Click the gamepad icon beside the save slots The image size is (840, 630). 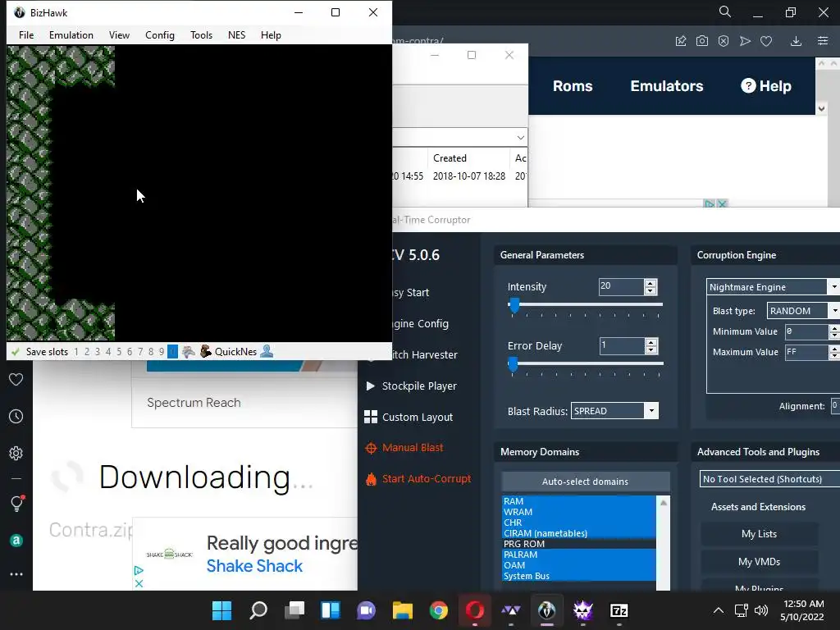[x=188, y=352]
